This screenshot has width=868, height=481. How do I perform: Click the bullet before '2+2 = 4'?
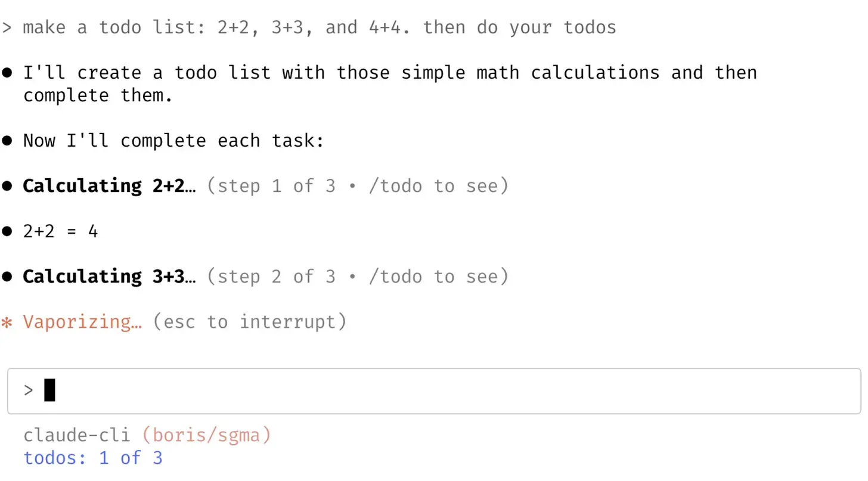point(7,231)
